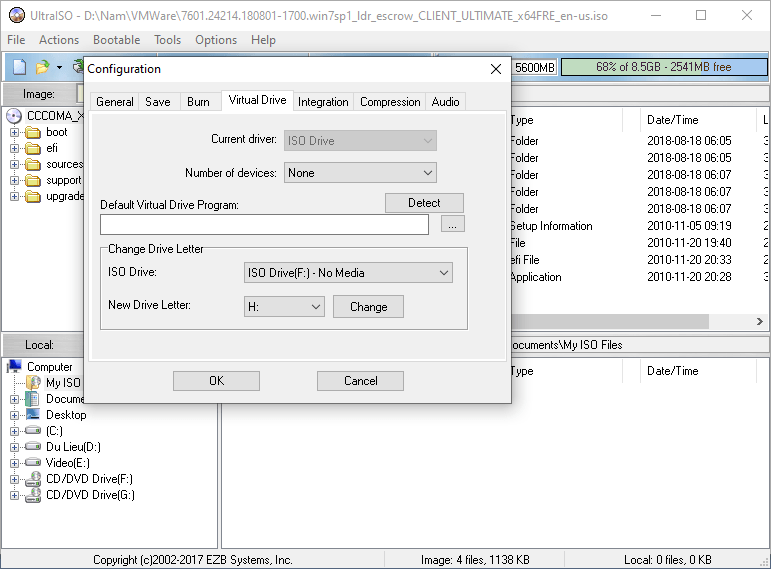Click the My ISO files icon
The height and width of the screenshot is (569, 771).
(x=33, y=383)
